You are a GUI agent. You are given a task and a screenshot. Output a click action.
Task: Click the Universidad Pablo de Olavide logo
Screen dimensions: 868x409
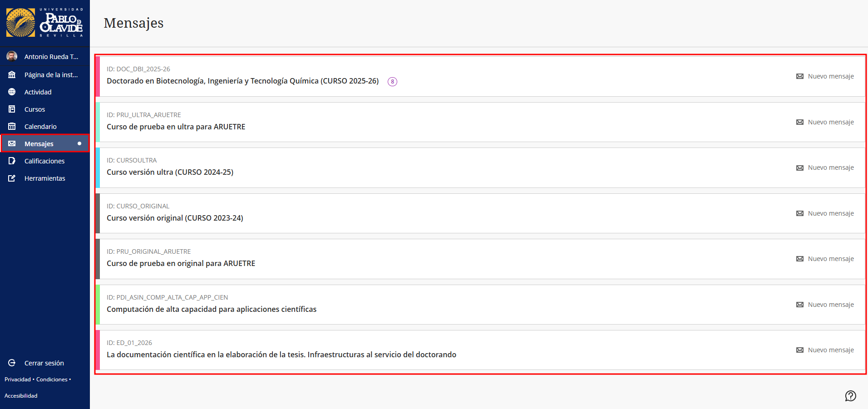coord(44,23)
